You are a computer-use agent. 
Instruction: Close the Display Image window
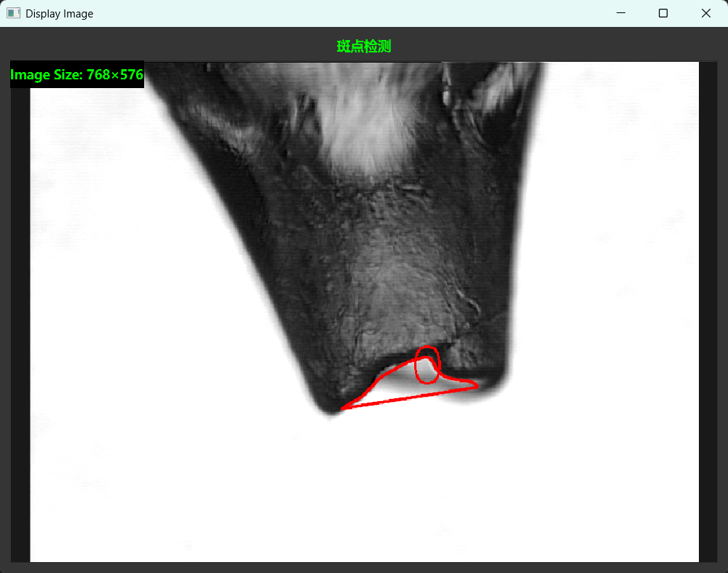click(705, 13)
